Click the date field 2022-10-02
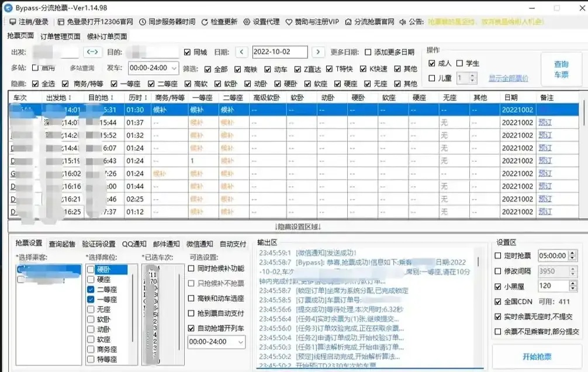The image size is (588, 372). [x=280, y=52]
